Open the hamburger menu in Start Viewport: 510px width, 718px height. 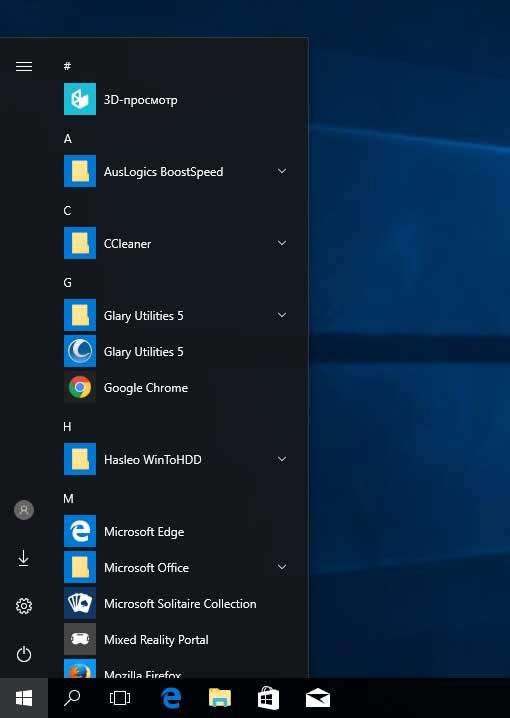(x=24, y=66)
